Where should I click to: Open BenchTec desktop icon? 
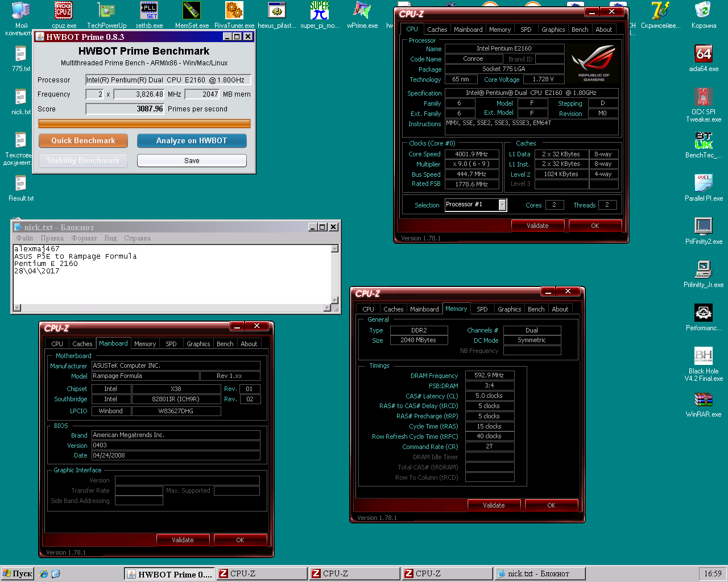(704, 145)
